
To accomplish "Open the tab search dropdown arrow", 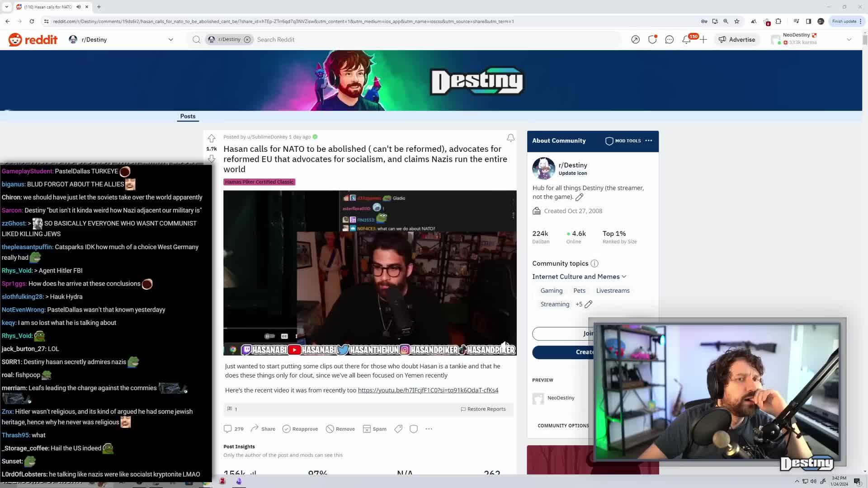I will pyautogui.click(x=6, y=7).
